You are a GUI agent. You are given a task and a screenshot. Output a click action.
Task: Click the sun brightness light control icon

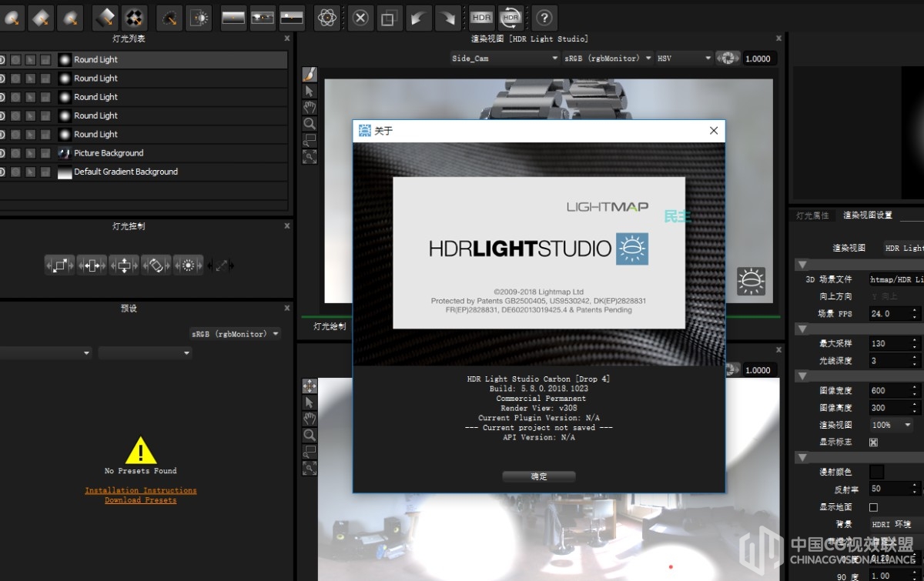tap(188, 265)
